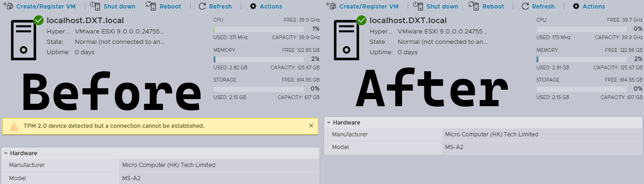Click green check status badge in After screenshot

[362, 20]
